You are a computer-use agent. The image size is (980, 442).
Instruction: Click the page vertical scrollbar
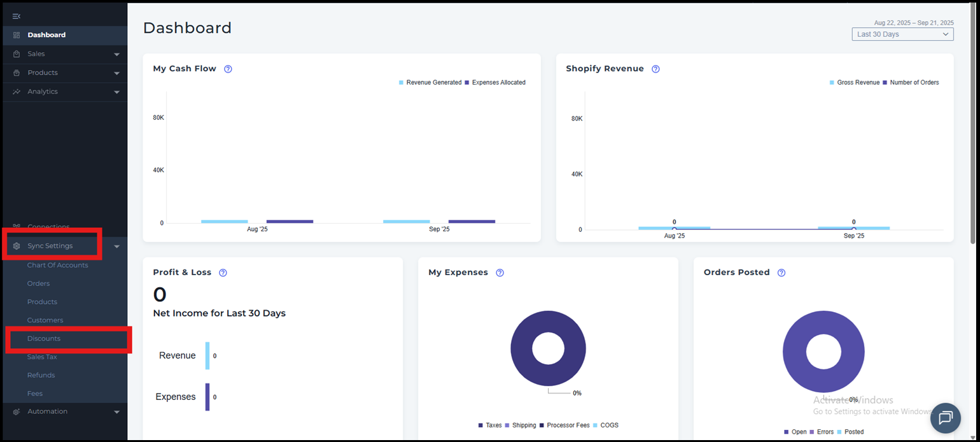click(972, 127)
